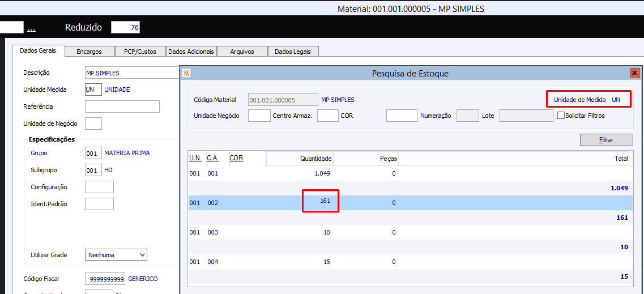
Task: Switch to the Dados Adicionais tab
Action: tap(191, 52)
